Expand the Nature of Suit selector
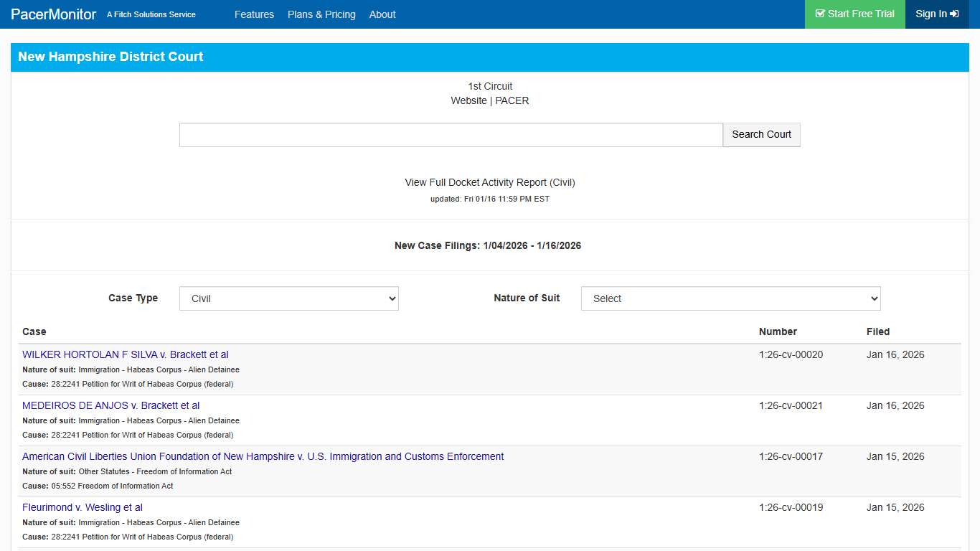The image size is (980, 551). [x=730, y=298]
